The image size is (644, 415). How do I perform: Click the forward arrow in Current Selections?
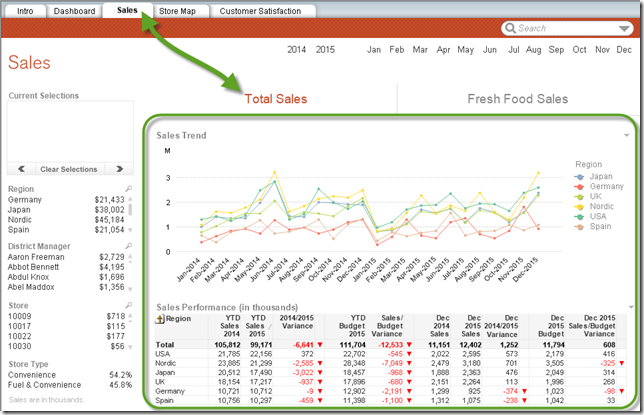[119, 169]
